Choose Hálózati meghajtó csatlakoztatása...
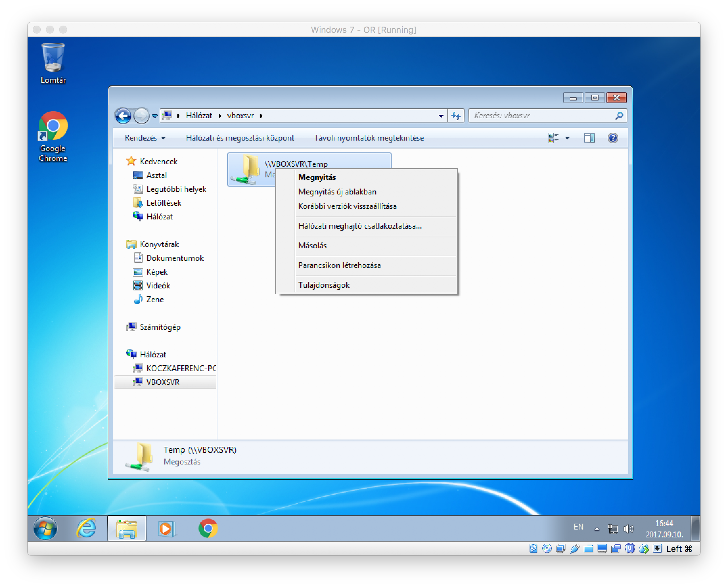The image size is (728, 588). point(366,226)
